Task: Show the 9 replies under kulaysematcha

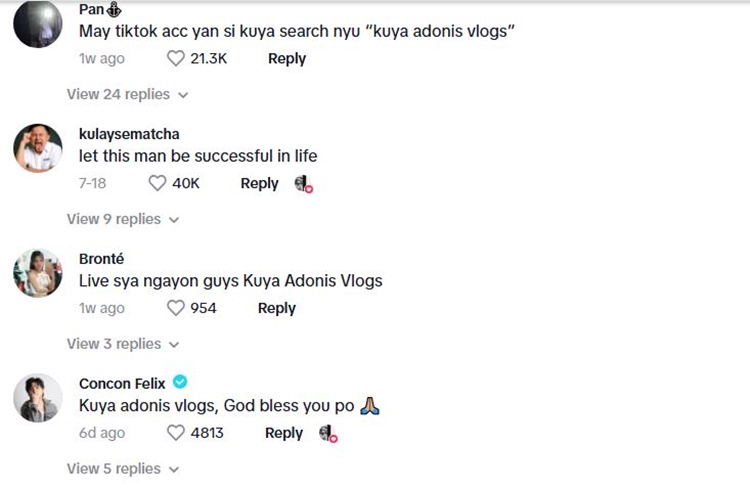Action: tap(123, 219)
